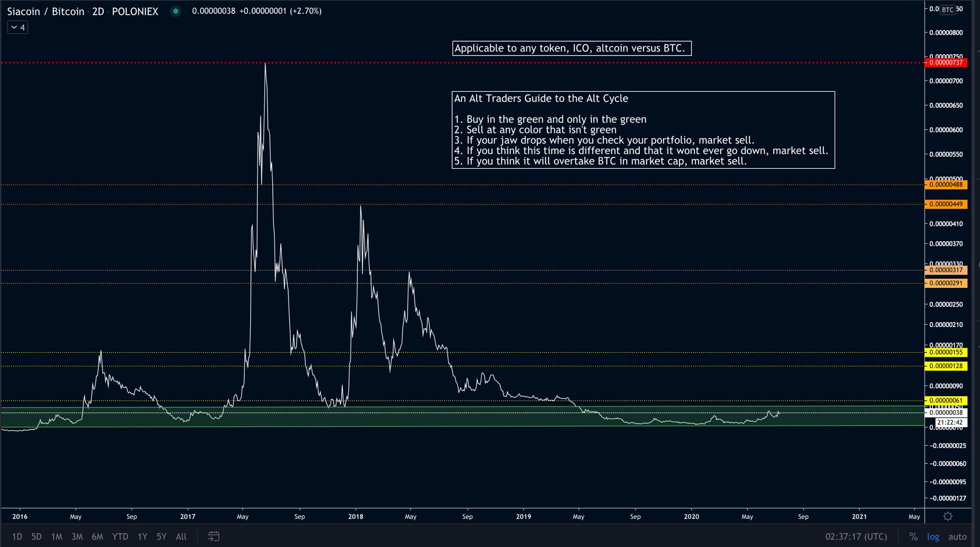Select the Alt Traders Guide text box
980x547 pixels.
[643, 130]
